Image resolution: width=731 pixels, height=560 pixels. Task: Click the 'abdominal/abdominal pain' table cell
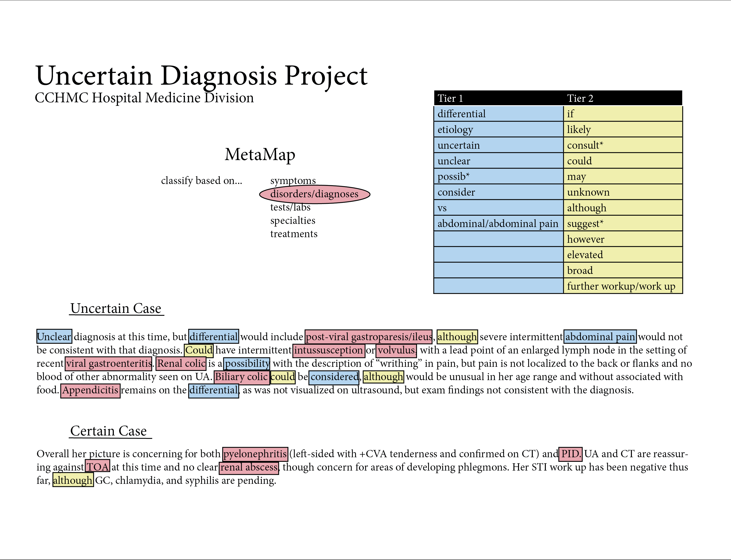[x=498, y=223]
